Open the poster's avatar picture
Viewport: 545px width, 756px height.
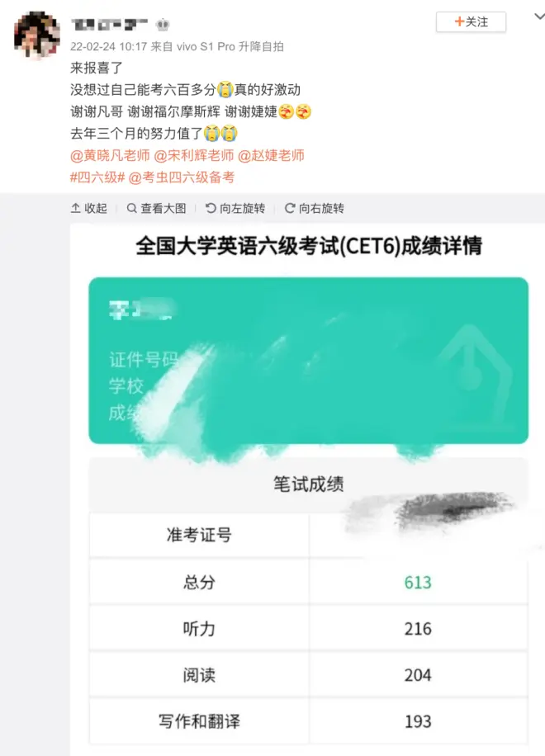click(x=37, y=35)
